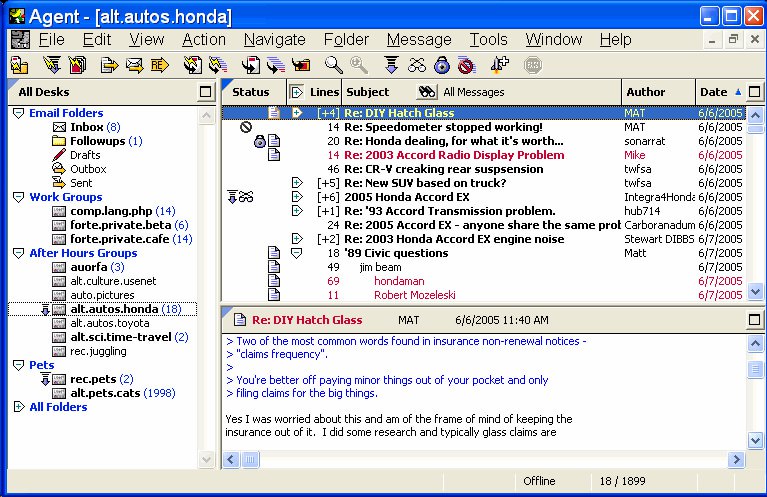Click the red Ignore thread toolbar icon
Screen dimensions: 767x497
[465, 65]
